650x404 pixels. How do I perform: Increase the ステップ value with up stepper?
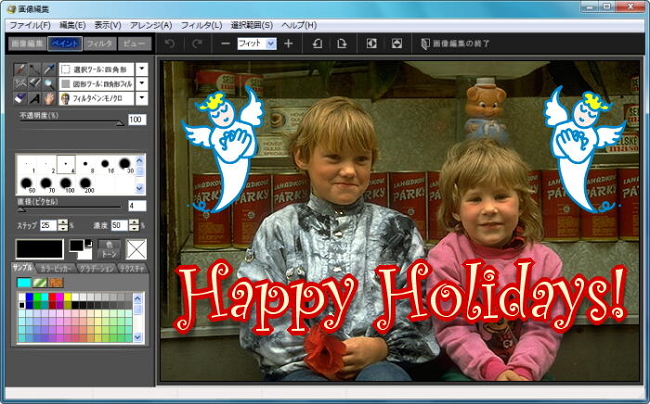63,222
